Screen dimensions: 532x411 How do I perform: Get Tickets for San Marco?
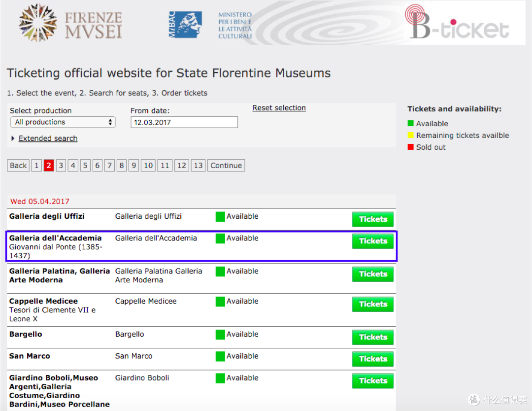click(372, 359)
